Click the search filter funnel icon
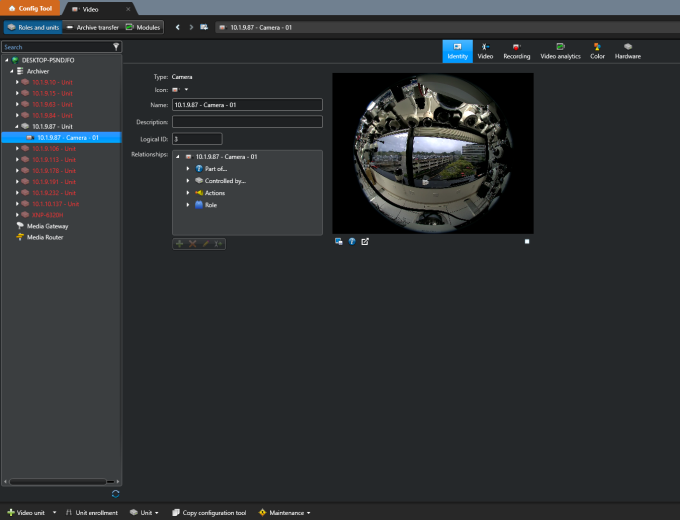Screen dimensions: 680x520 point(116,46)
